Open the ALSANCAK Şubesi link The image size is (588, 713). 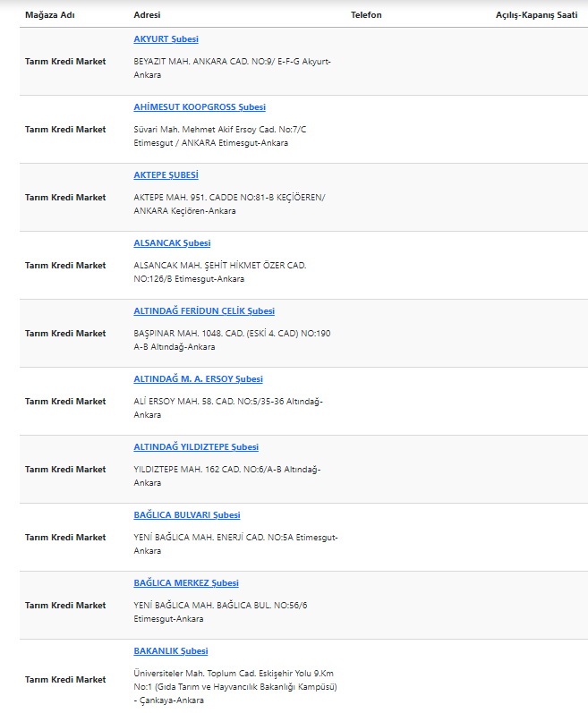[172, 243]
